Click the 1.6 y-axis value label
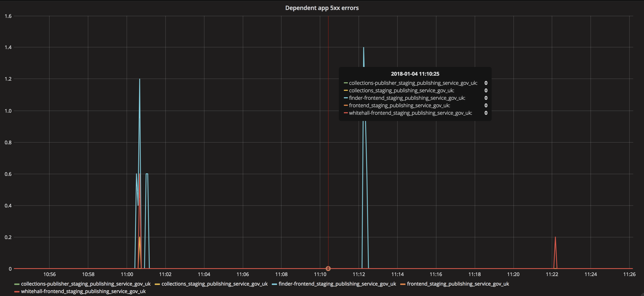The image size is (644, 296). tap(8, 16)
